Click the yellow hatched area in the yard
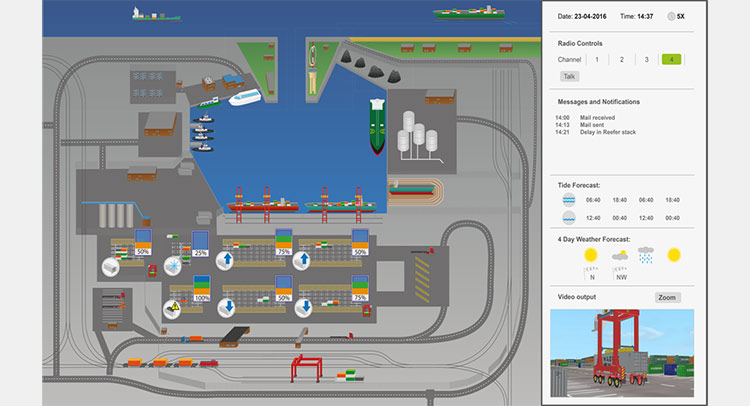This screenshot has height=406, width=750. pyautogui.click(x=422, y=279)
